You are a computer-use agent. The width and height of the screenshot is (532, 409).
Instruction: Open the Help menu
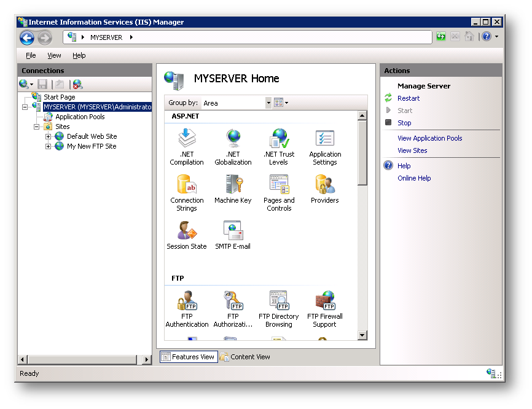79,55
